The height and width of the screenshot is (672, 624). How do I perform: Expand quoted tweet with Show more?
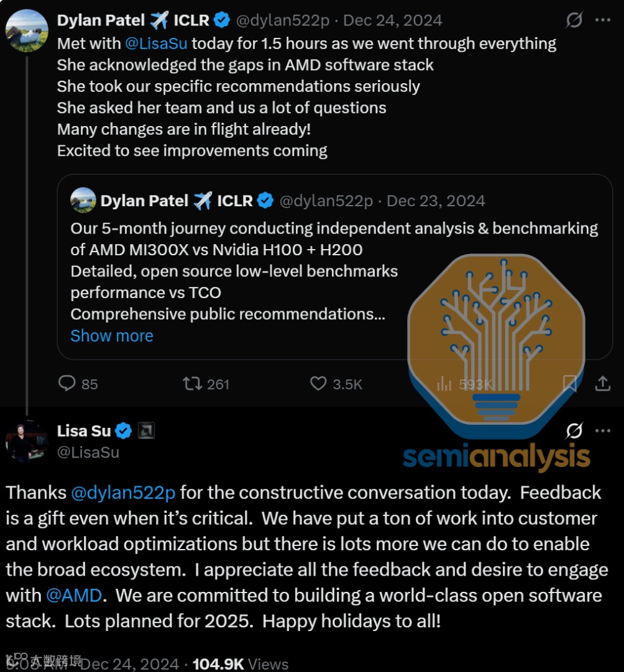coord(112,336)
